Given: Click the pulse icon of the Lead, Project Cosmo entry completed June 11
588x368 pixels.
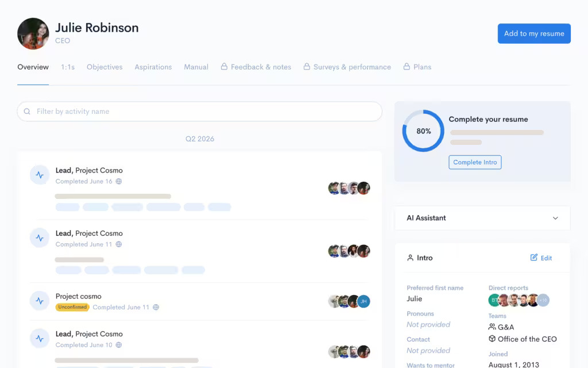Looking at the screenshot, I should [40, 238].
